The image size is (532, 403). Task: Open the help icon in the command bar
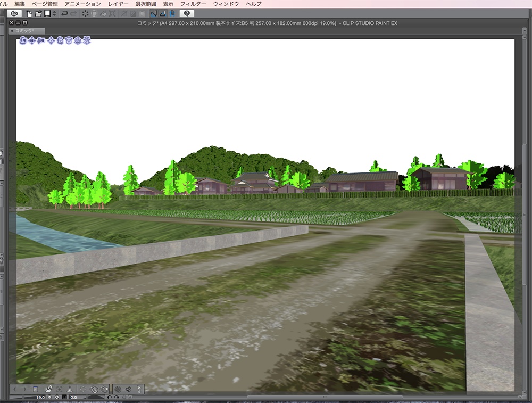[186, 13]
